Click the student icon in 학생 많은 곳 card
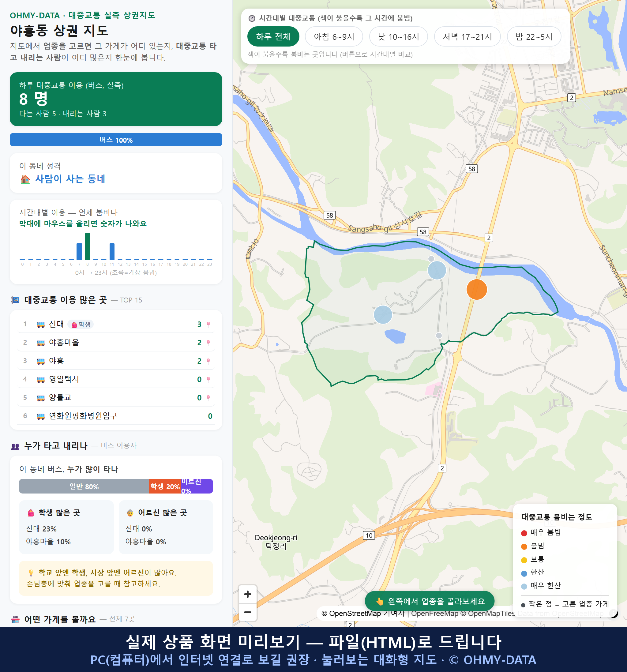The image size is (627, 672). pyautogui.click(x=30, y=513)
